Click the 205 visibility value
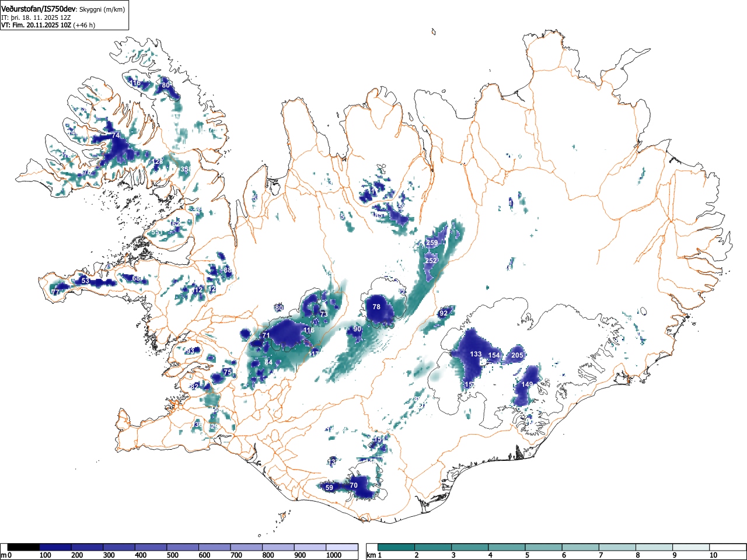The width and height of the screenshot is (747, 560). click(518, 355)
